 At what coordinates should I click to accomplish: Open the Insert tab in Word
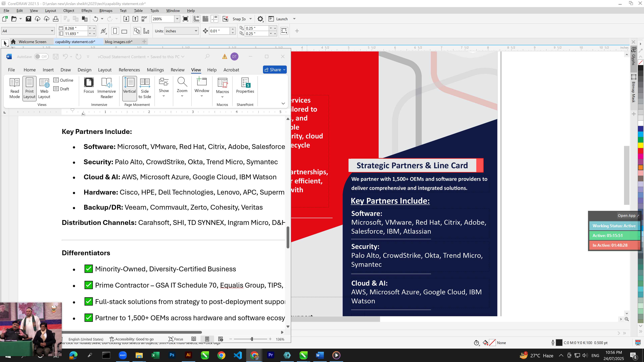(48, 70)
